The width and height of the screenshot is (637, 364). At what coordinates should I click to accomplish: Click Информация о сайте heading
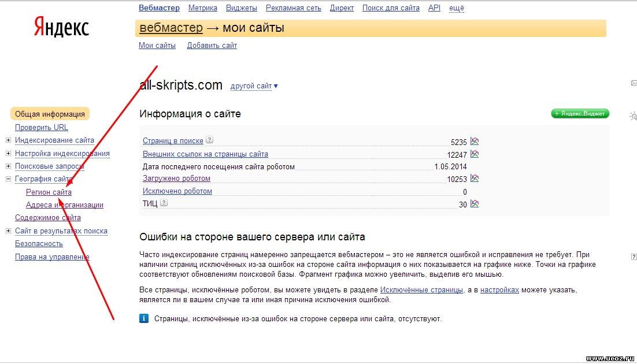pos(190,114)
